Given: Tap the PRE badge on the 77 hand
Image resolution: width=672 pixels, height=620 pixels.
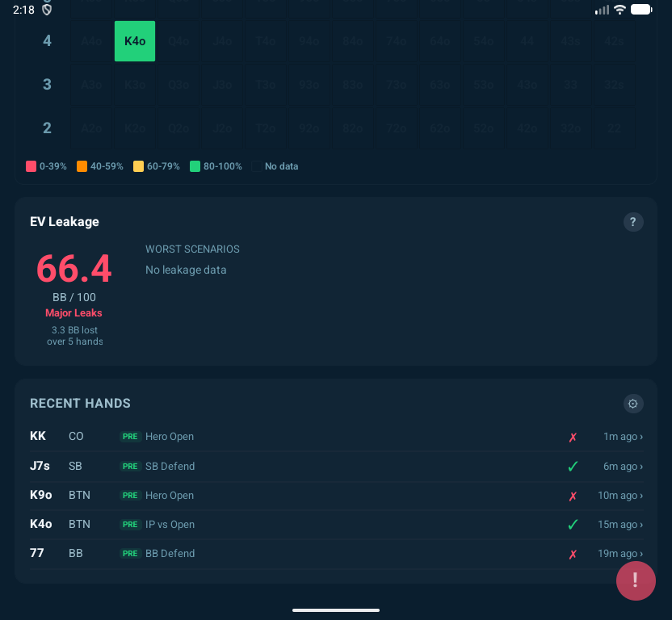Looking at the screenshot, I should click(x=130, y=554).
